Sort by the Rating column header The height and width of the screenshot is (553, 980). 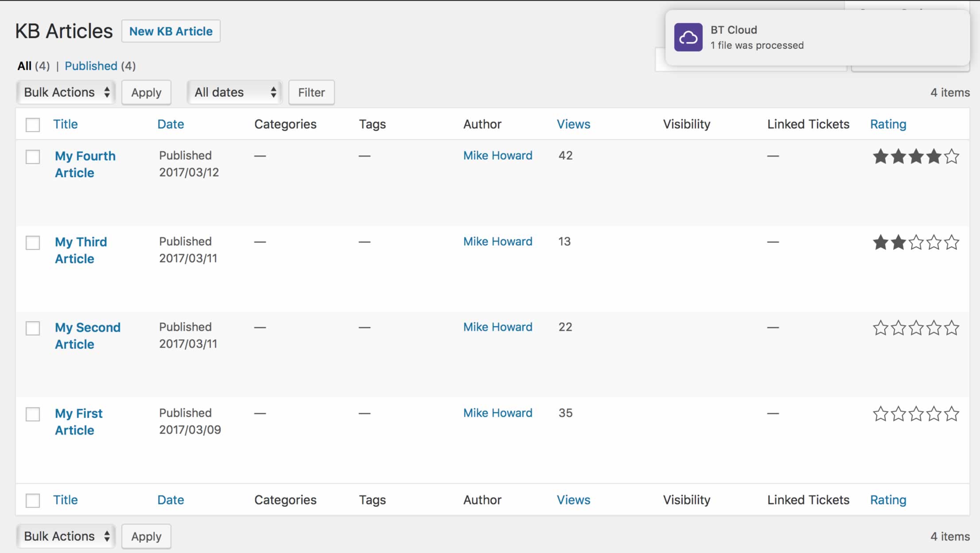[x=888, y=124]
